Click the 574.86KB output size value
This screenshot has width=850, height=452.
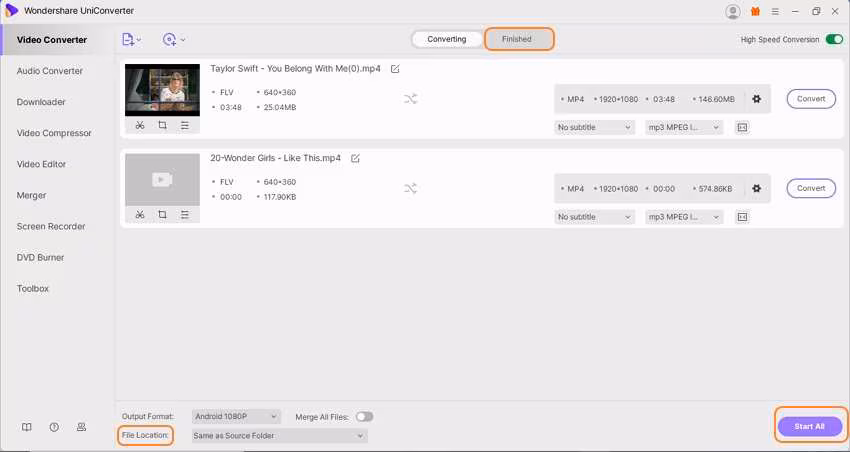point(716,189)
